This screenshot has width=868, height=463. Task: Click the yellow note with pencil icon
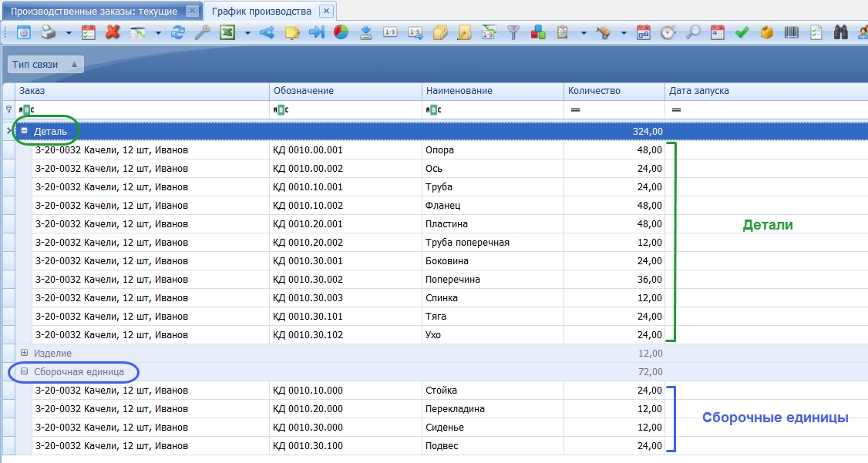(292, 32)
